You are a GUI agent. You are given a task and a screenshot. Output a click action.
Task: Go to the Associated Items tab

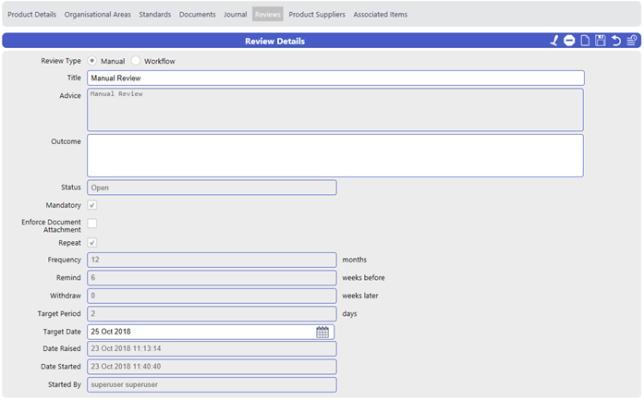tap(380, 14)
